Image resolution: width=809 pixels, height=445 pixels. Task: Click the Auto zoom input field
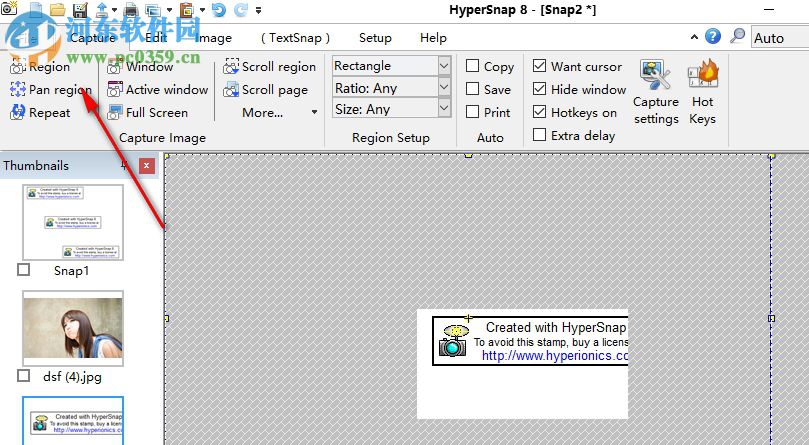pyautogui.click(x=780, y=38)
